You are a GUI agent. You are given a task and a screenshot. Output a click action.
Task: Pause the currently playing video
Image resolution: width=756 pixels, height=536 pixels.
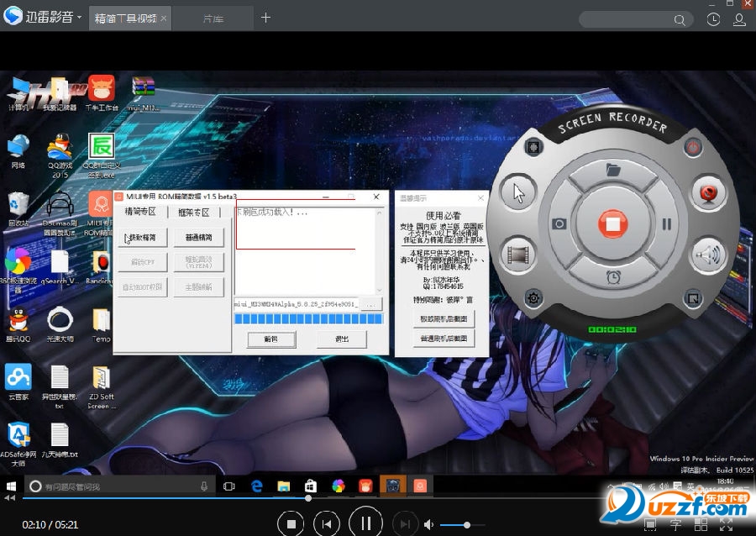click(x=365, y=524)
